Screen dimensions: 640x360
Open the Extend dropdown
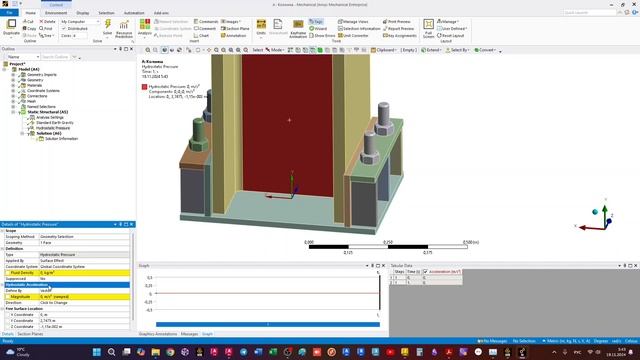click(x=431, y=50)
